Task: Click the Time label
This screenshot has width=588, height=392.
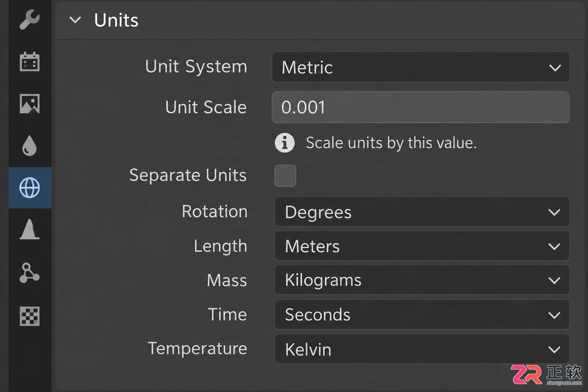Action: (x=227, y=314)
